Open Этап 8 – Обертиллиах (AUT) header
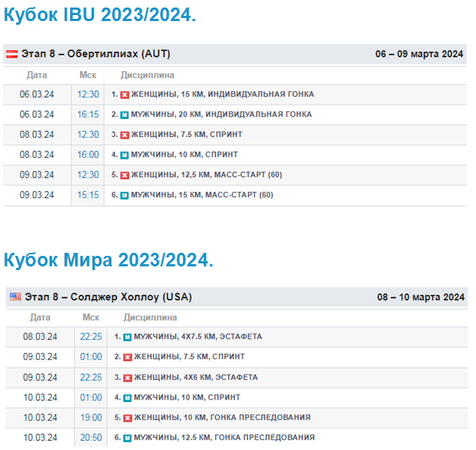The height and width of the screenshot is (450, 476). (96, 53)
